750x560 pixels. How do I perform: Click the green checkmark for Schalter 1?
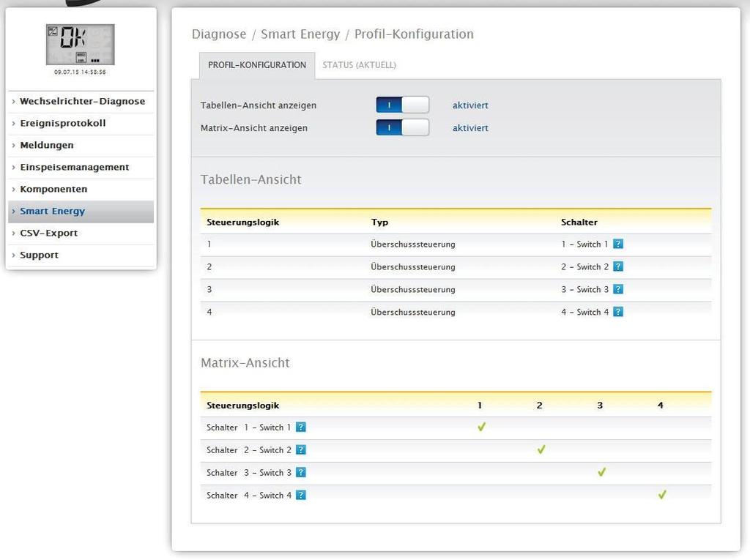(x=482, y=427)
